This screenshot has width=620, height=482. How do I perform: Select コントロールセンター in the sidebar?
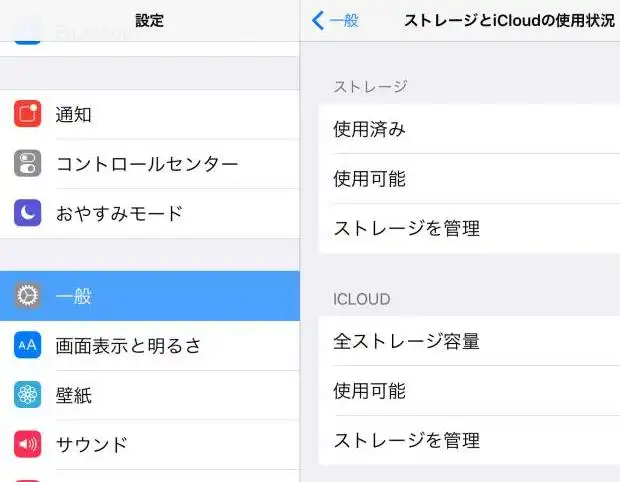146,164
